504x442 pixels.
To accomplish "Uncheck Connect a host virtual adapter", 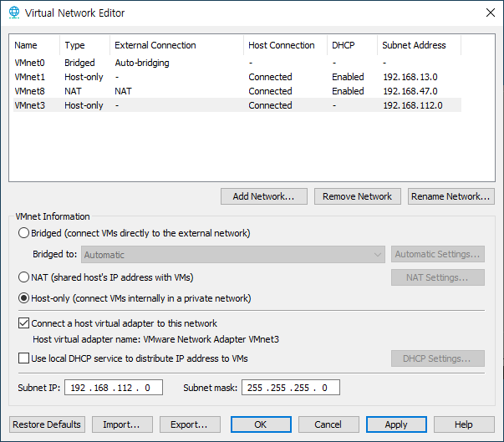I will [23, 323].
